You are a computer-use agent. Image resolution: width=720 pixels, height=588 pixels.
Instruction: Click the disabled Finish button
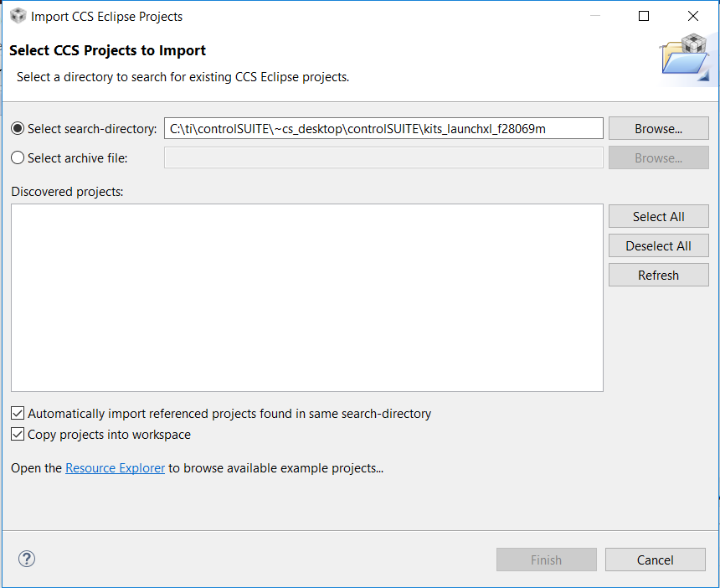click(x=546, y=560)
